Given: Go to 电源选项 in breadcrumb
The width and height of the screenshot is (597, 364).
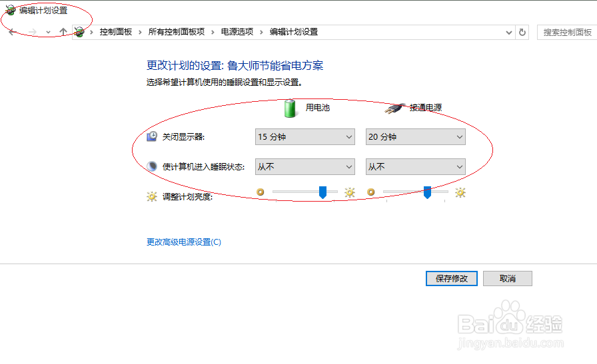Looking at the screenshot, I should pos(237,32).
